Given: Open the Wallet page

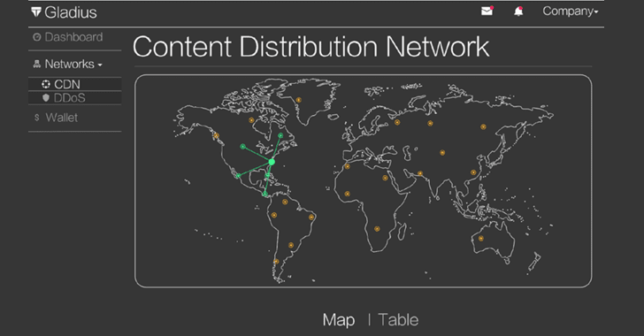Looking at the screenshot, I should (62, 118).
